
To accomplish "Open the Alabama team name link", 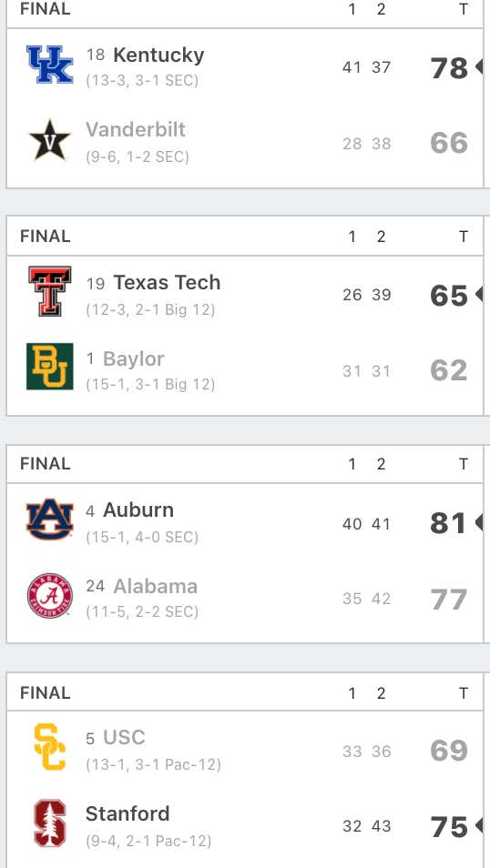I will pyautogui.click(x=155, y=586).
